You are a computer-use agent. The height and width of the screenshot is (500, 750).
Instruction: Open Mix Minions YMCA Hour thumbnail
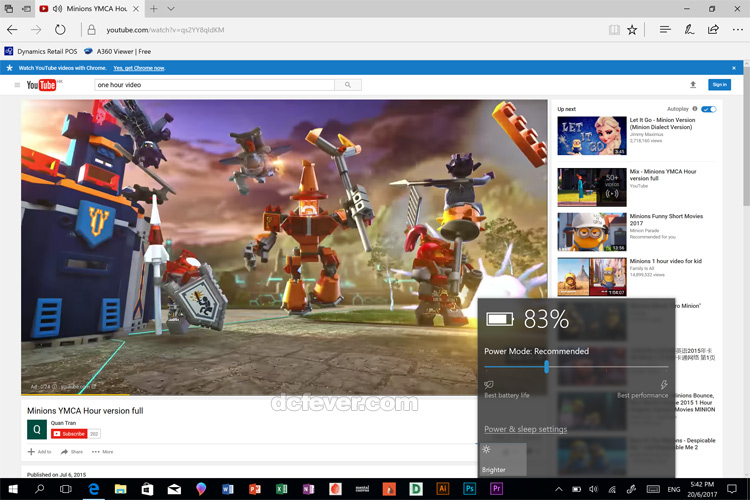point(592,187)
